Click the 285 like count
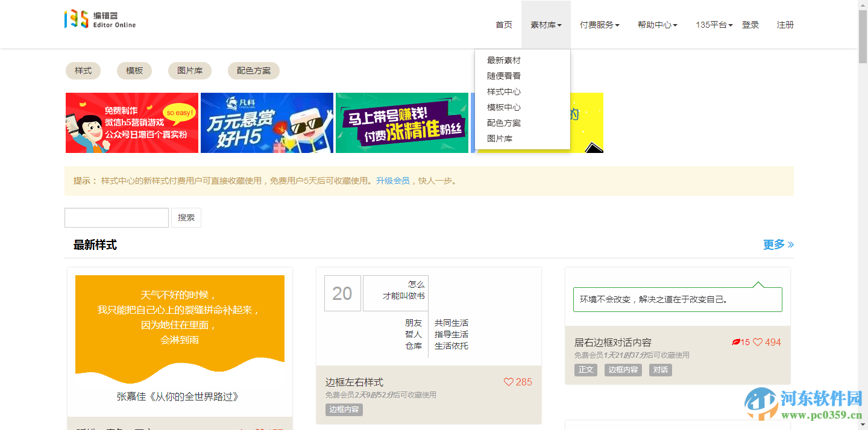Screen dimensions: 868x430 tap(524, 382)
